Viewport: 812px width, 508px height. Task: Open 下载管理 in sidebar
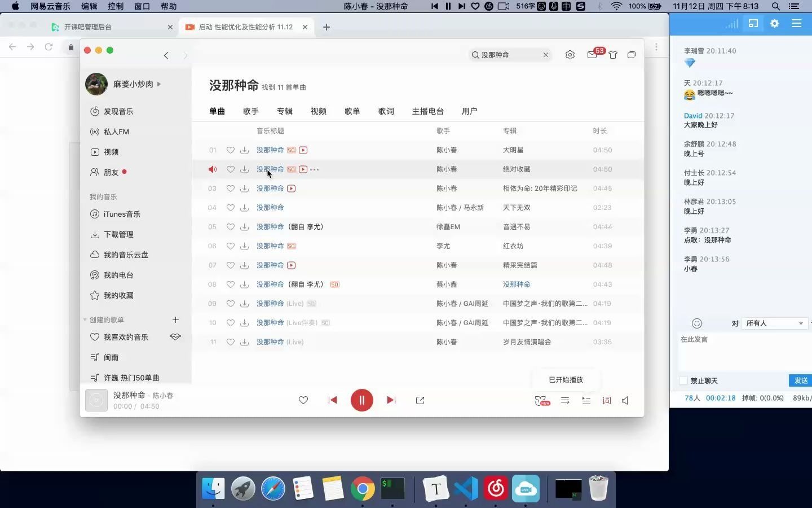[112, 235]
